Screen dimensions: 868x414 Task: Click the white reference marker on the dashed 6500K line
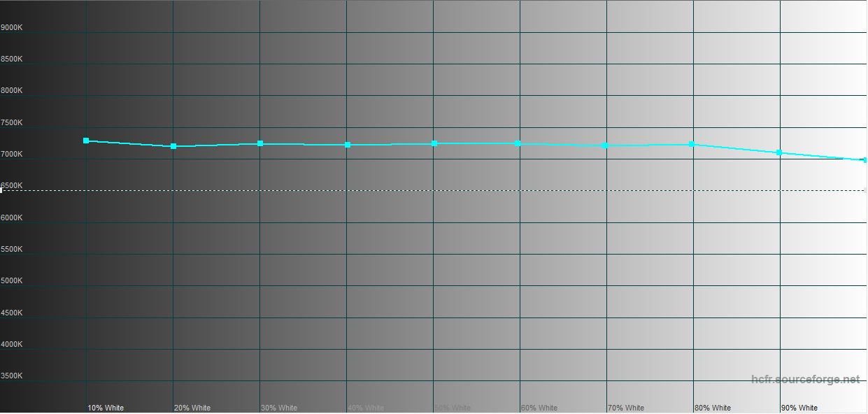point(1,190)
